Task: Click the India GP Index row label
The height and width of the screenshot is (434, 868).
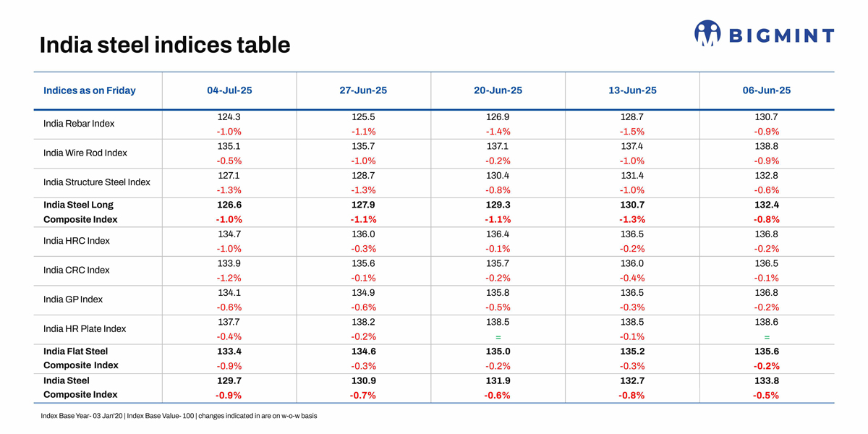Action: 73,299
